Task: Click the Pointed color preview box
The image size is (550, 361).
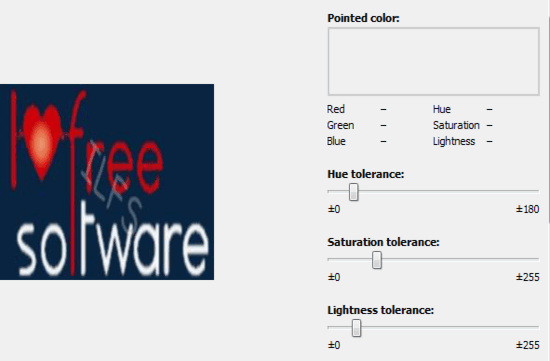Action: coord(434,61)
